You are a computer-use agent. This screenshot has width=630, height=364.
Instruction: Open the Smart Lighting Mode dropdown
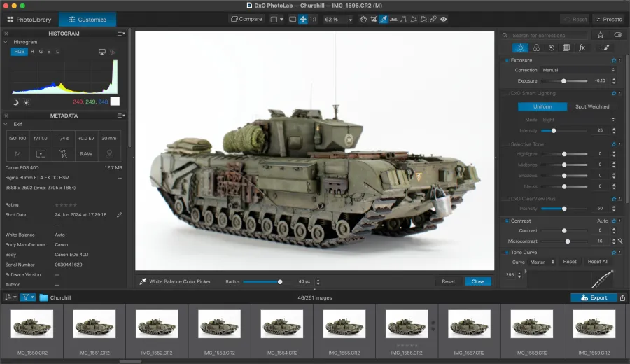coord(578,119)
